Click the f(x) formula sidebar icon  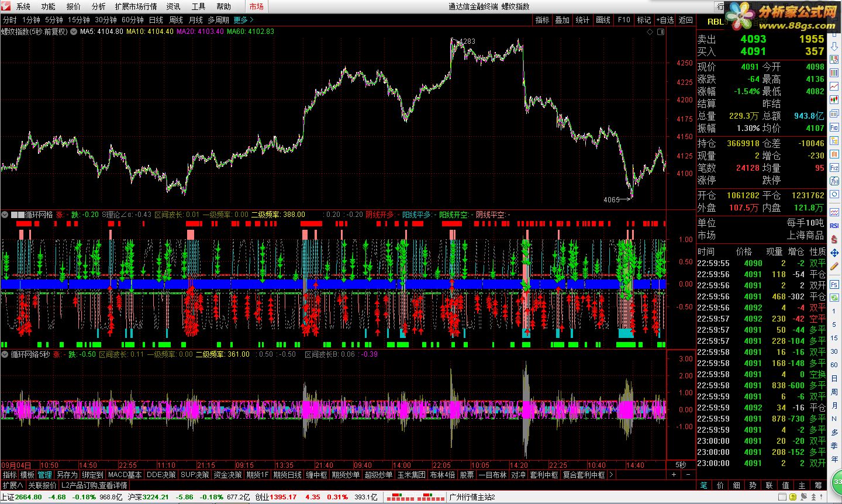(x=834, y=180)
